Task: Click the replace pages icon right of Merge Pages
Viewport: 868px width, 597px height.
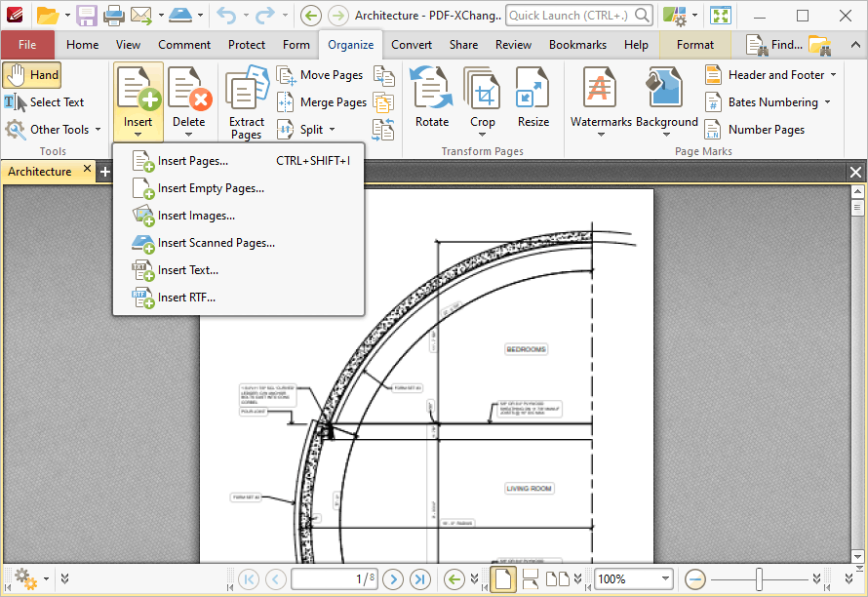Action: coord(383,102)
